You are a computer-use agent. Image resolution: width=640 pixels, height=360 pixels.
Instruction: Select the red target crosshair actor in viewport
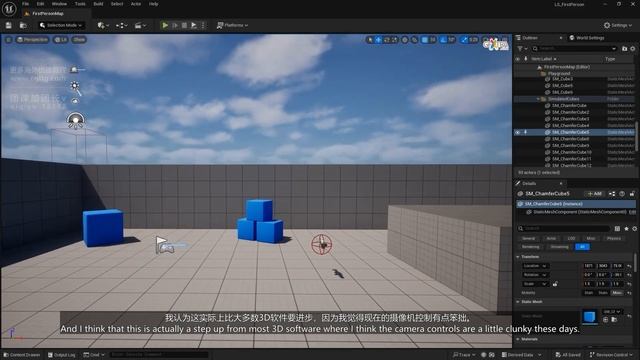(x=322, y=244)
